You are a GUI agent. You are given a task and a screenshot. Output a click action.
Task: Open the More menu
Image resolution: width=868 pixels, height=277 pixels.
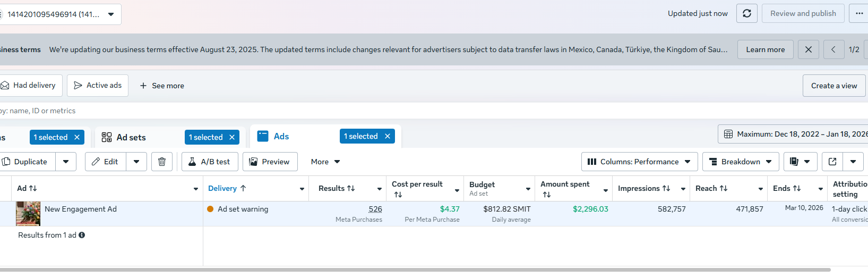[x=325, y=162]
